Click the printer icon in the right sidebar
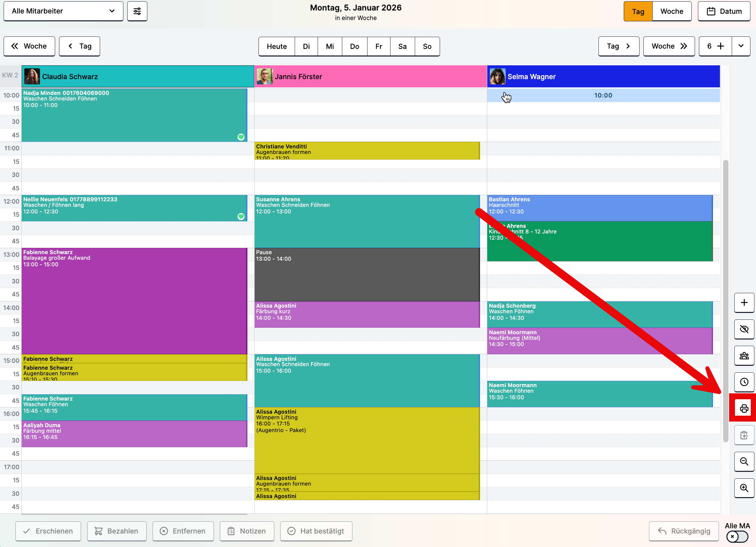The width and height of the screenshot is (756, 547). pyautogui.click(x=744, y=408)
